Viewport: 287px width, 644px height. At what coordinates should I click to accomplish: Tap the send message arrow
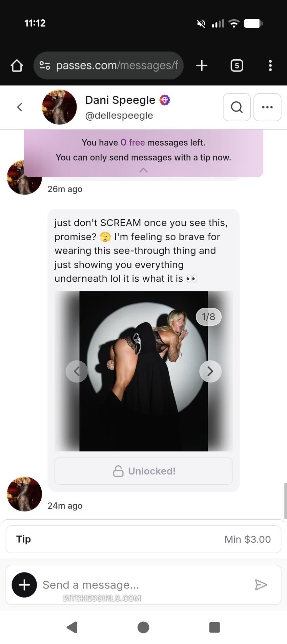point(261,585)
